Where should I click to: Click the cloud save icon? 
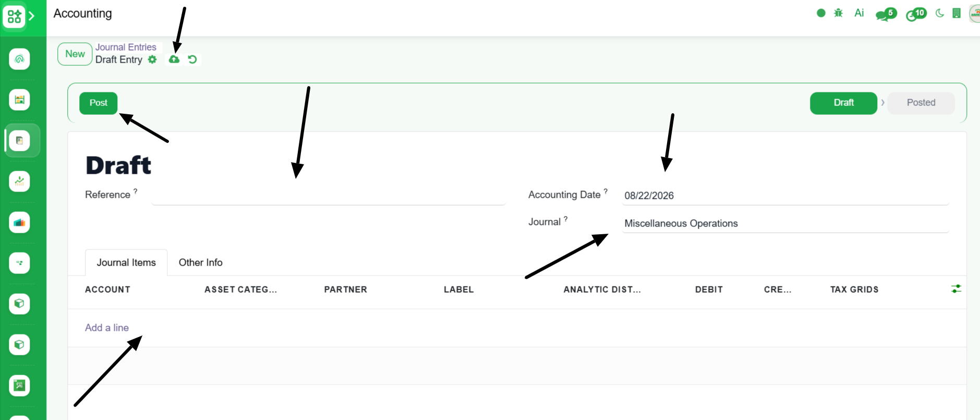click(174, 59)
